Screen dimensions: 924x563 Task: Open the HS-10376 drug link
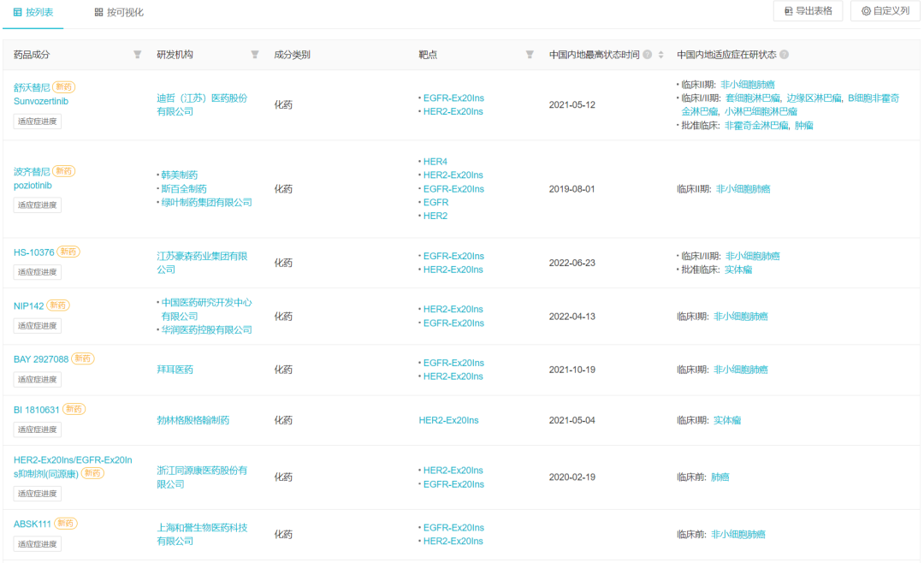point(33,252)
